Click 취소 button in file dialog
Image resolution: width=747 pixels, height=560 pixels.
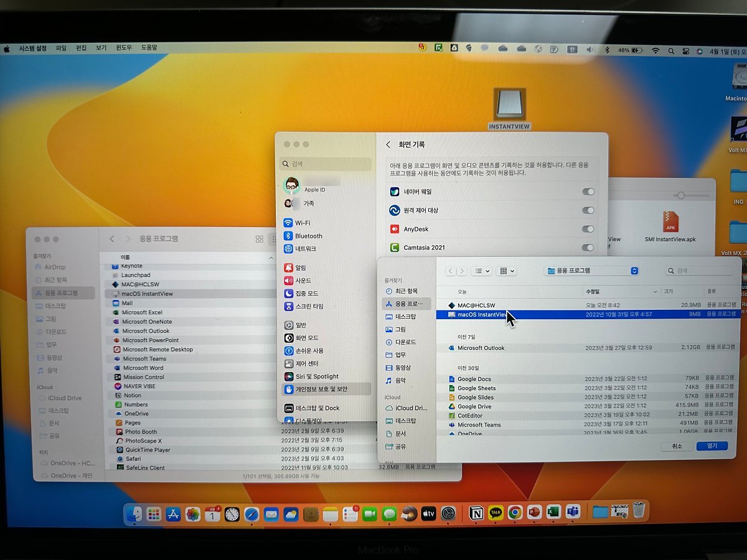(677, 446)
